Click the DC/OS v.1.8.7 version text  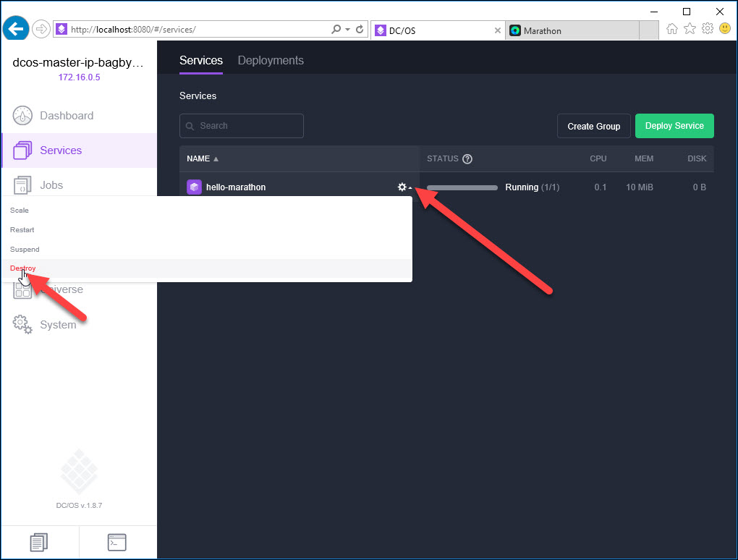79,506
